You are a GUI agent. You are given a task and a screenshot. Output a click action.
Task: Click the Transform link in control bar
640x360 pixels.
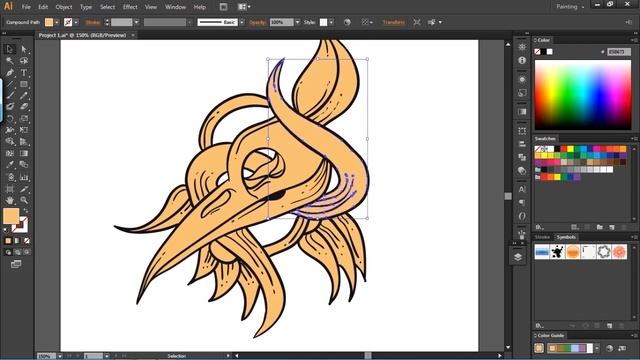[393, 22]
